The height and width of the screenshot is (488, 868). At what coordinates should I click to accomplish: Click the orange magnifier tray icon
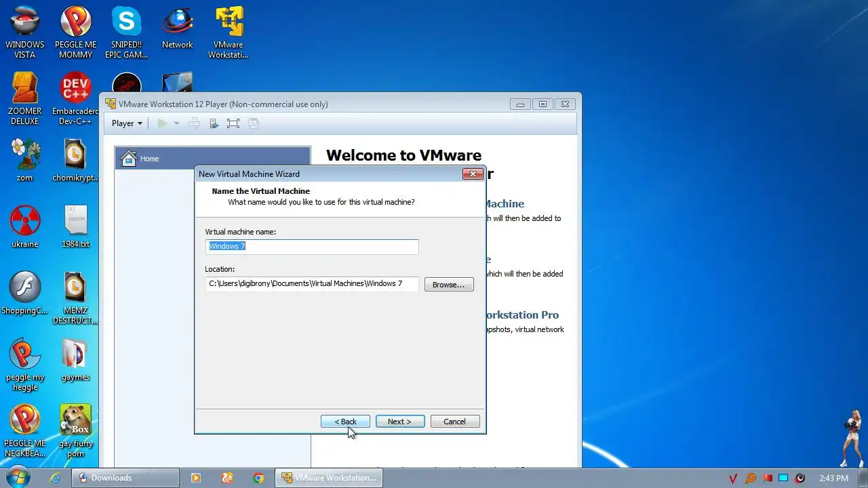(x=751, y=479)
